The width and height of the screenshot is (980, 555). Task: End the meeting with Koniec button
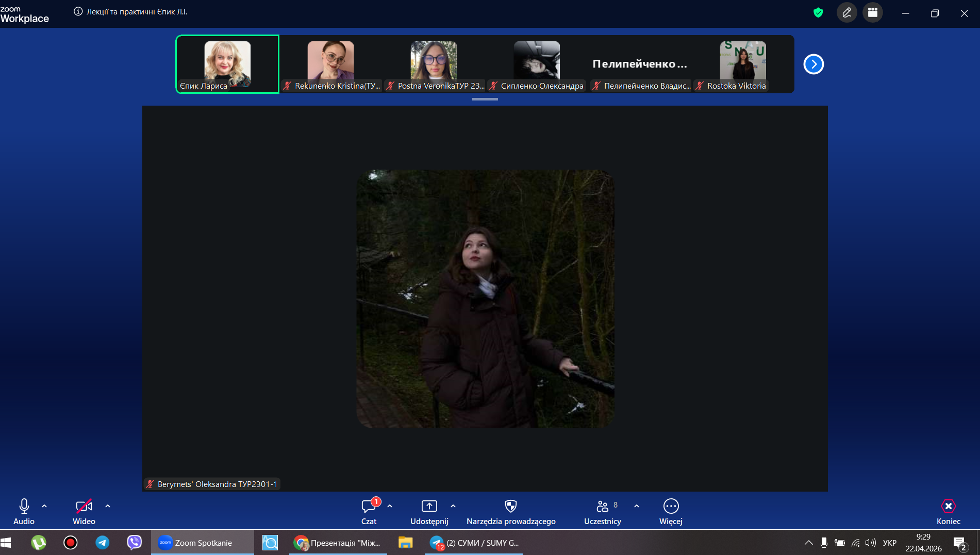(948, 507)
